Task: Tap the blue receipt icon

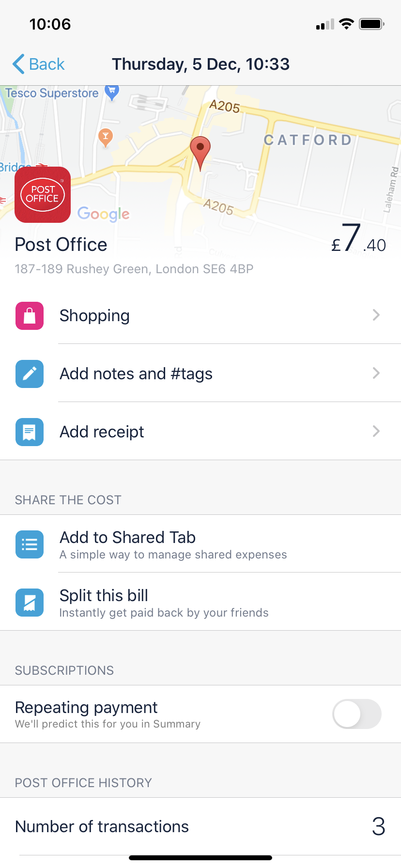Action: 30,432
